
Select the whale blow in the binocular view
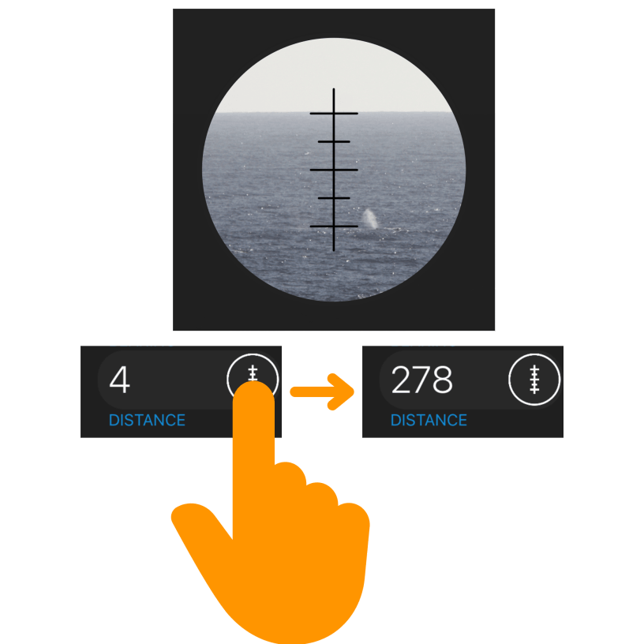[370, 219]
